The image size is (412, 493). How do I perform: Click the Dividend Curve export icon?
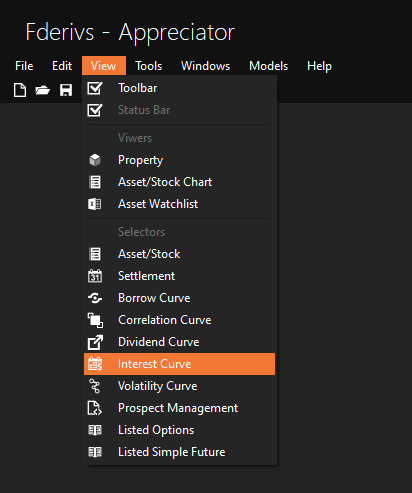point(95,342)
